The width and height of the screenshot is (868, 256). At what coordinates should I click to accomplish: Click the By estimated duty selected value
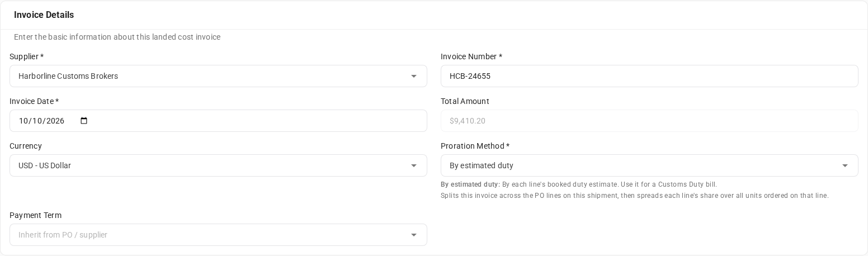click(x=482, y=165)
